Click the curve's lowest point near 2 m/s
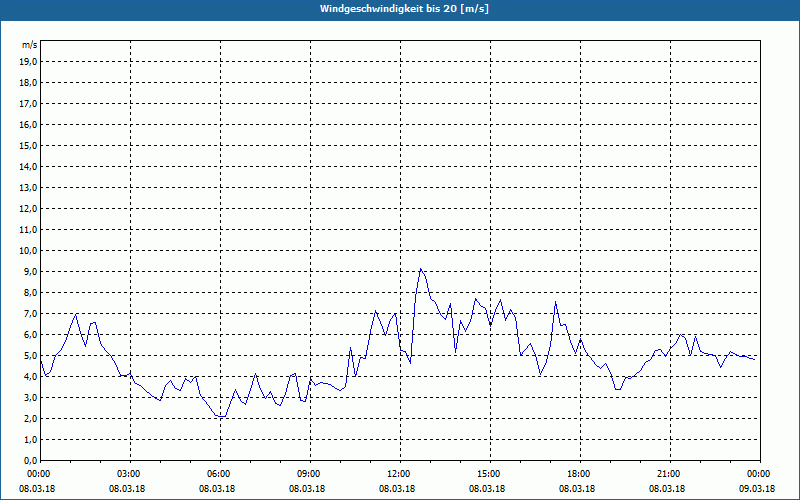The width and height of the screenshot is (800, 500). (x=221, y=416)
